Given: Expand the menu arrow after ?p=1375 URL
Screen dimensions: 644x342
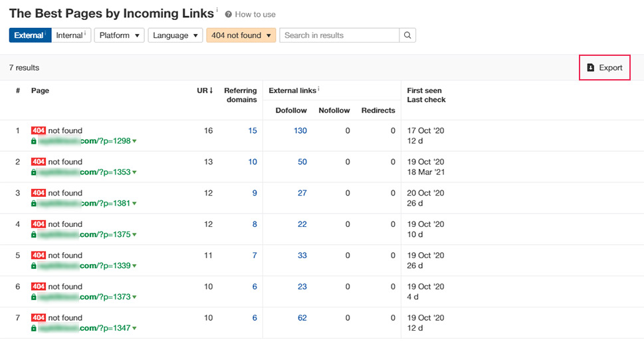Looking at the screenshot, I should tap(135, 235).
